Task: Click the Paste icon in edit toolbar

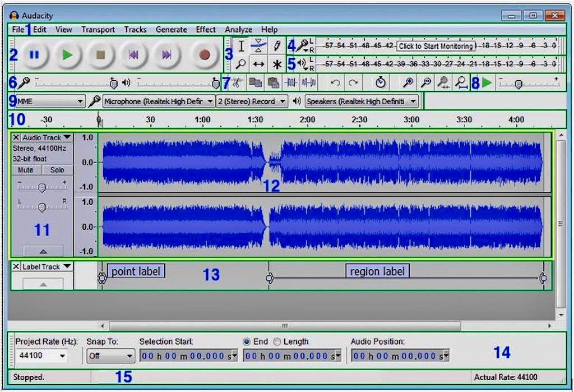Action: pyautogui.click(x=273, y=82)
